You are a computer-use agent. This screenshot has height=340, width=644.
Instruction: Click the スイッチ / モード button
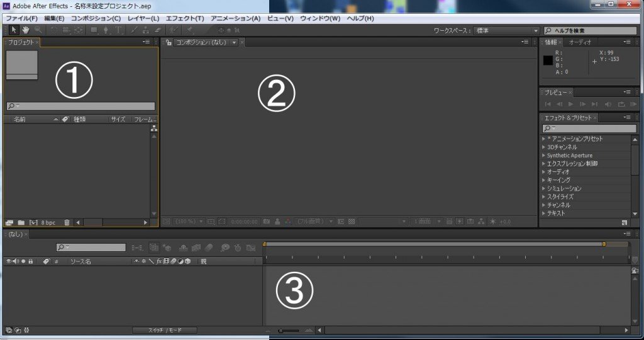pyautogui.click(x=165, y=330)
